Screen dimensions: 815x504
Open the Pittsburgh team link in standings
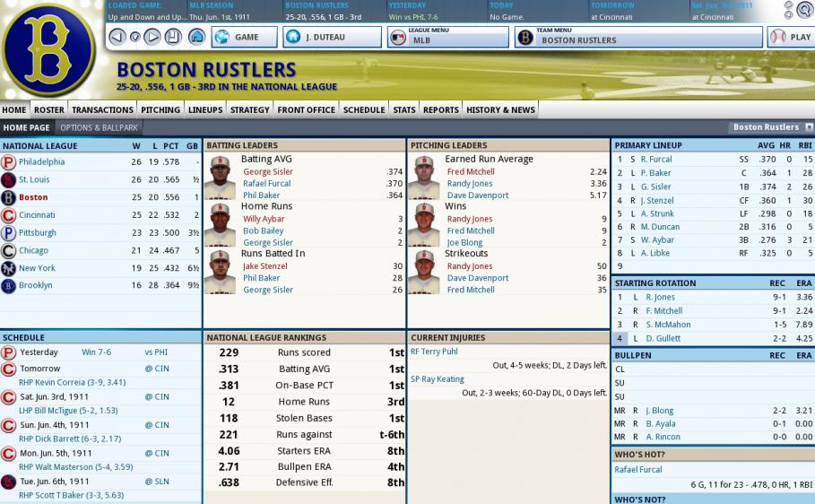click(38, 232)
